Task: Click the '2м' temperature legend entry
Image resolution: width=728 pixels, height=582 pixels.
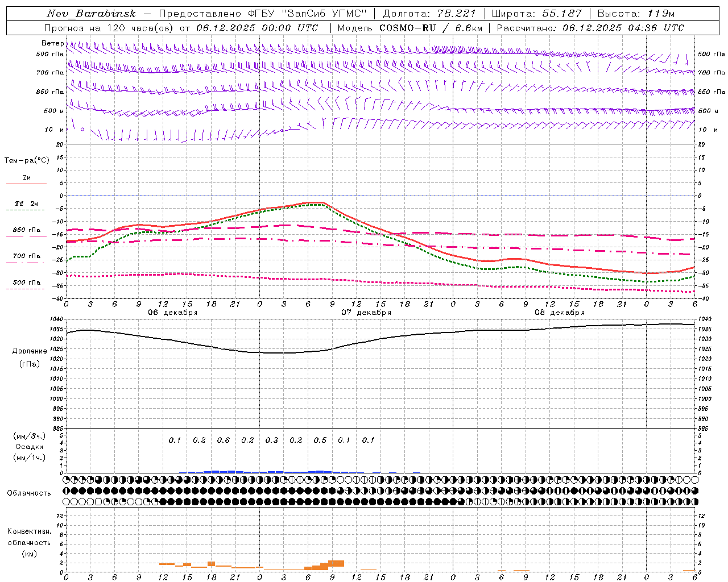Action: coord(27,178)
